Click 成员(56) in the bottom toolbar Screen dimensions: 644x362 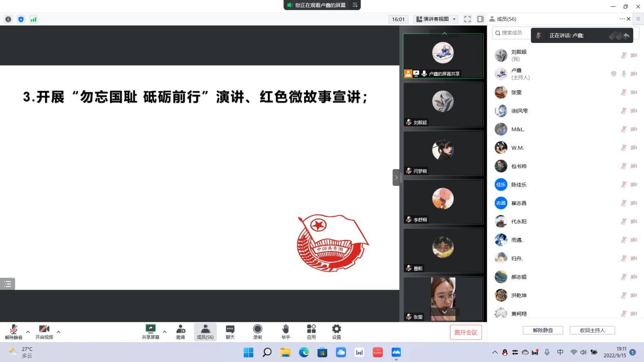[205, 332]
